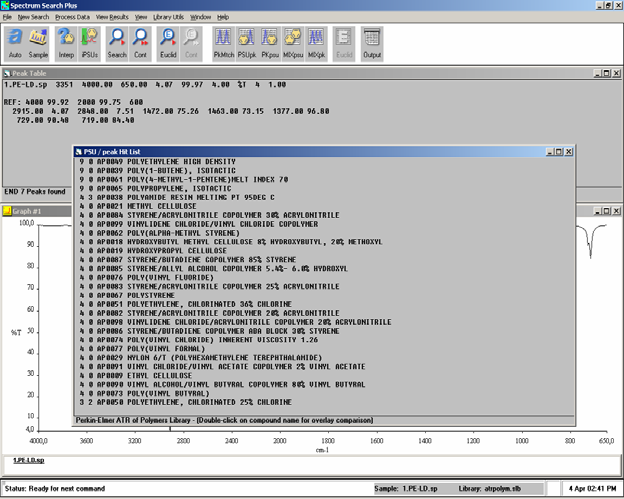Start a Search with the magnifier icon

[x=117, y=44]
